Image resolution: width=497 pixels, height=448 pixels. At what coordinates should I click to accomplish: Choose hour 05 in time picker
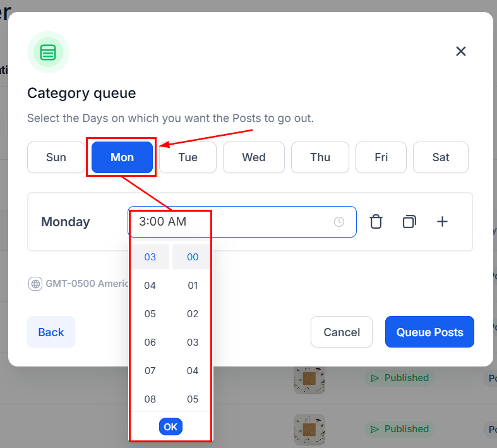pyautogui.click(x=150, y=314)
